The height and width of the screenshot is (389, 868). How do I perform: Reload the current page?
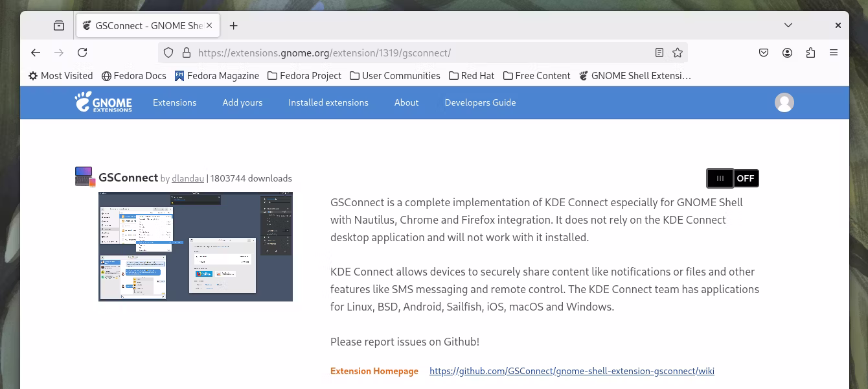point(82,53)
